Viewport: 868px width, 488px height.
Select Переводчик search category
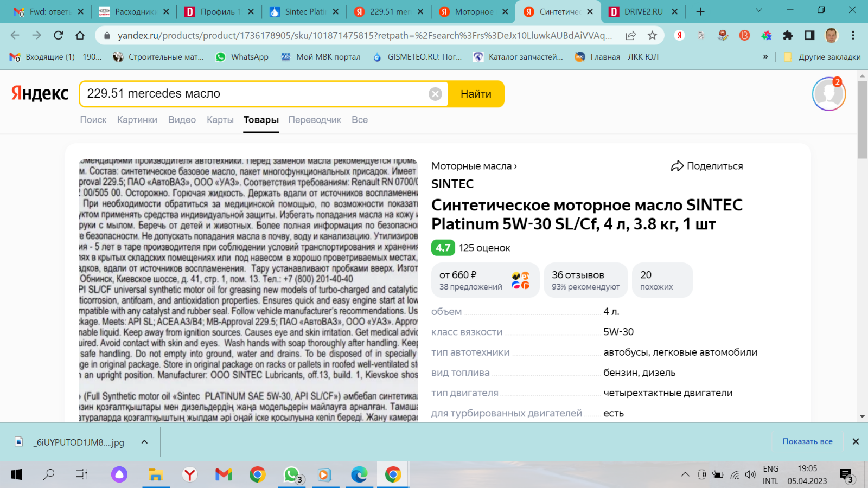click(x=315, y=120)
